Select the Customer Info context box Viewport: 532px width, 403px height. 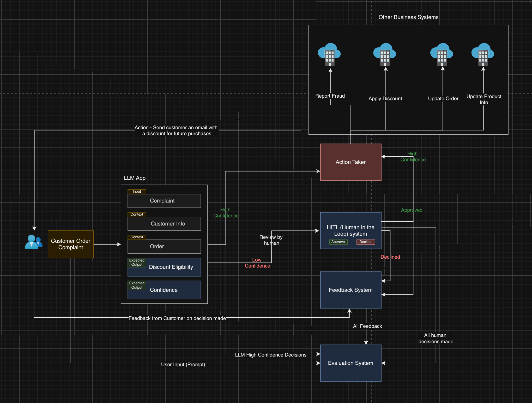pyautogui.click(x=164, y=224)
